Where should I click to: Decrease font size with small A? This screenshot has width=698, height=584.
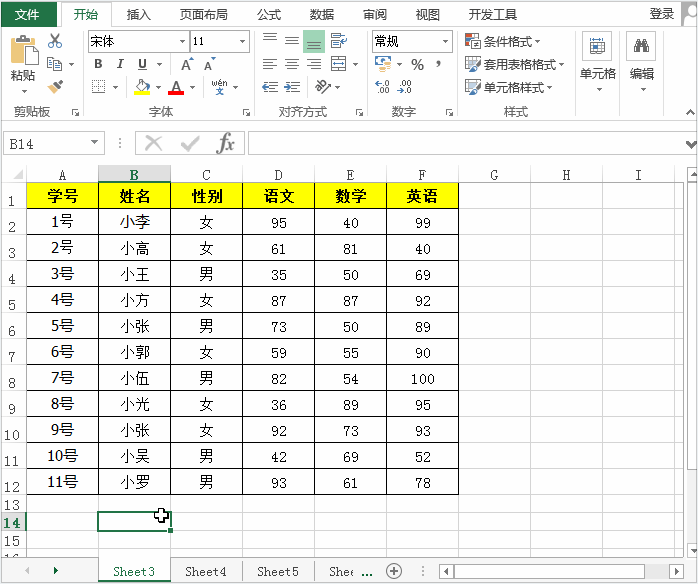[x=209, y=64]
